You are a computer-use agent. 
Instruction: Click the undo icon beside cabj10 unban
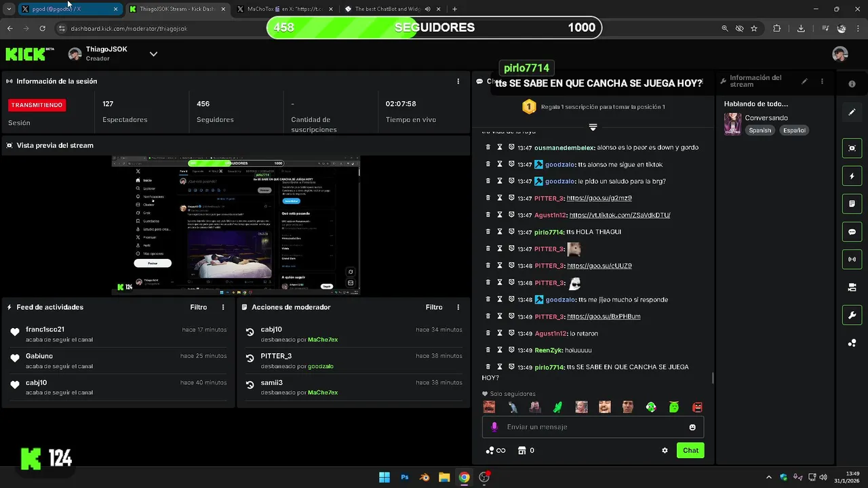250,332
